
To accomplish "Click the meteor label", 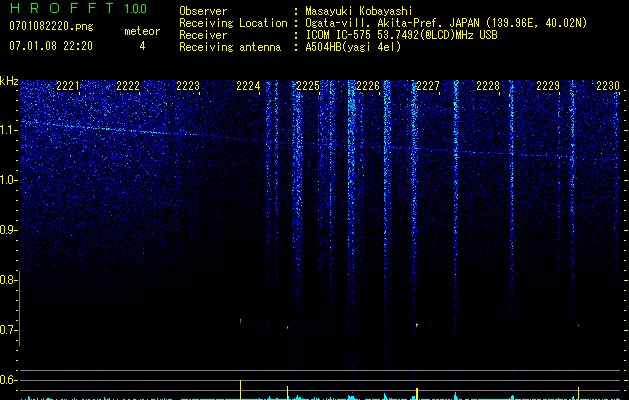I will pos(142,31).
